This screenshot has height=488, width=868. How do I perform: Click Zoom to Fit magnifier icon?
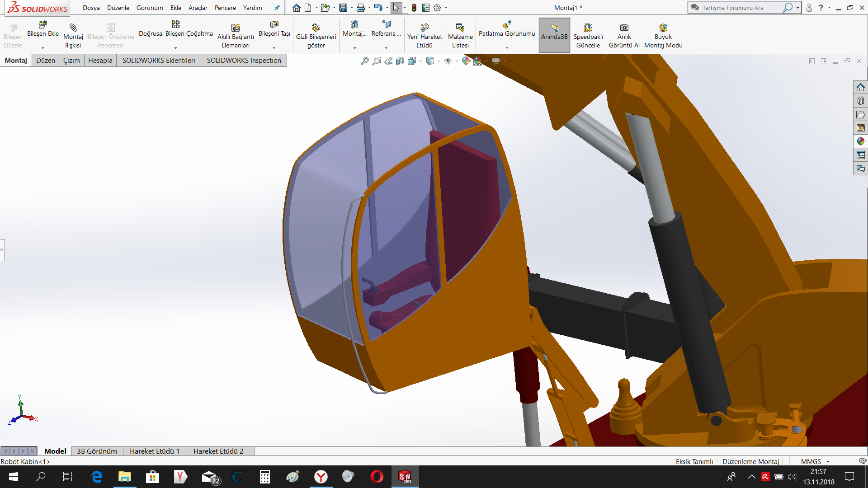365,61
